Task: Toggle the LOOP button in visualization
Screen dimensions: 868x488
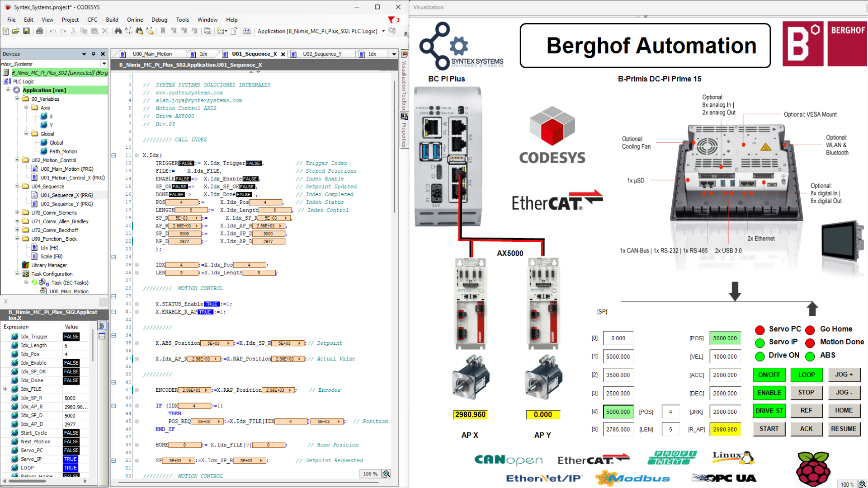Action: 807,375
